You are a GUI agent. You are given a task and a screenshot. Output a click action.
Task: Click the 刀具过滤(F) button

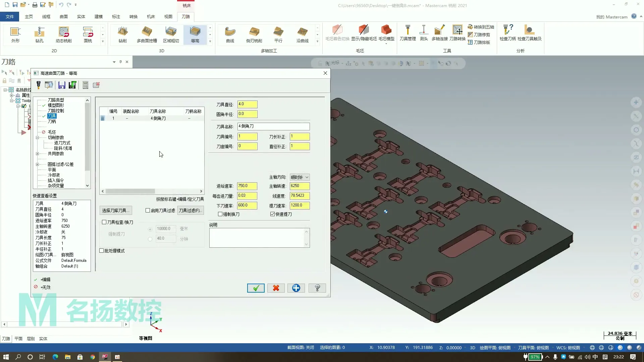(190, 210)
